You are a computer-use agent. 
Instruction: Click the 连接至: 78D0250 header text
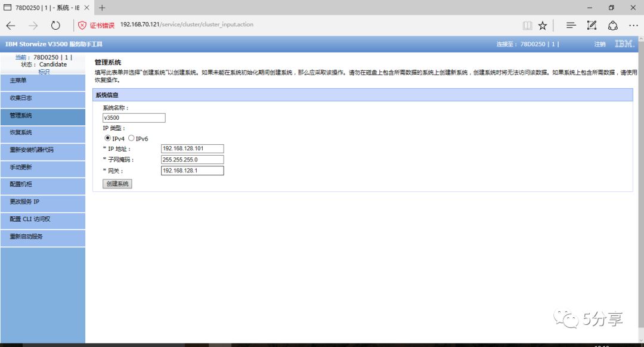pos(528,44)
